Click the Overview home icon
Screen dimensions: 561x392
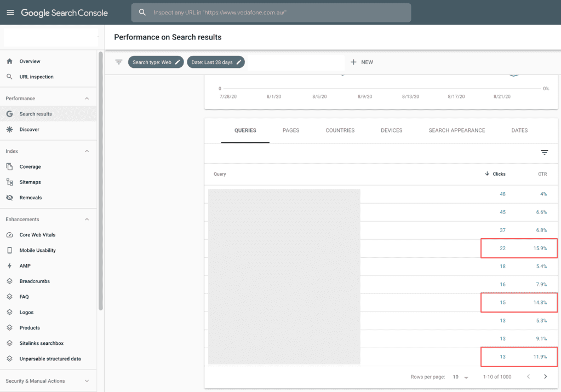click(9, 61)
